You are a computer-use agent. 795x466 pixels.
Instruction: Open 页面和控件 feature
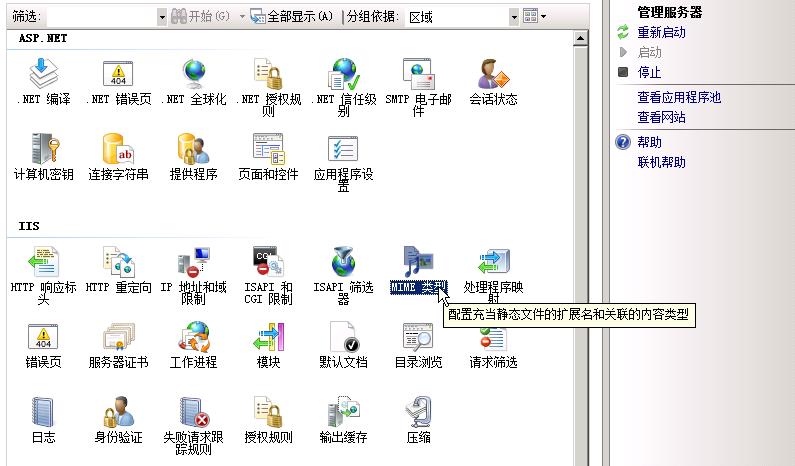coord(269,157)
